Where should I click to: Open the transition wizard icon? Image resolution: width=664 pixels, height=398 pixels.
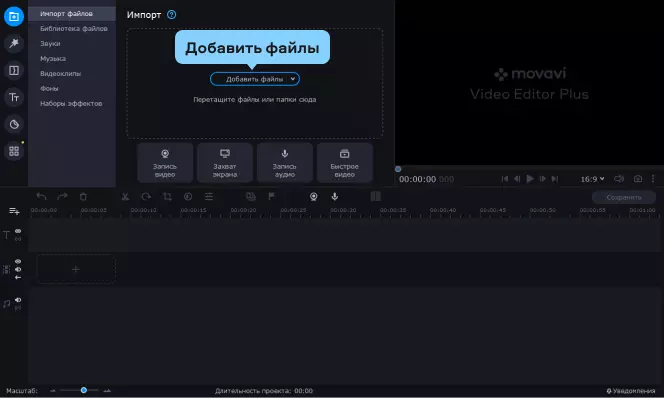click(251, 197)
